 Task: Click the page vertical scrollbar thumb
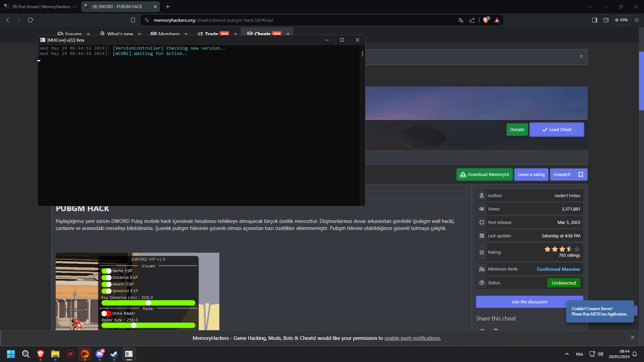(x=641, y=81)
